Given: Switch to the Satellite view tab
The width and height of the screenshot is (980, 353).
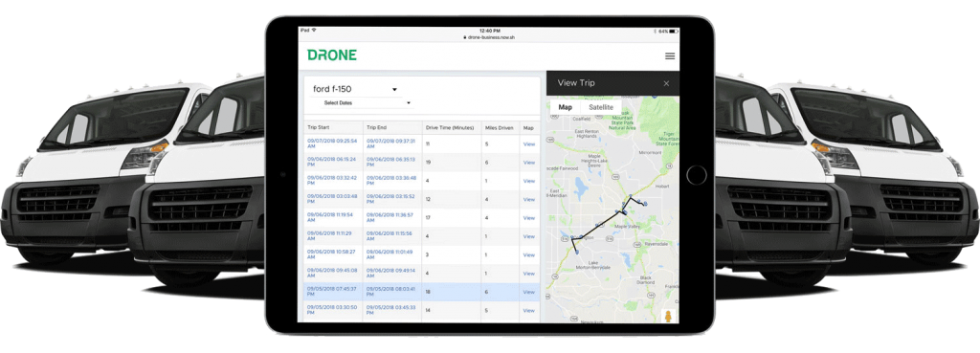Looking at the screenshot, I should tap(601, 107).
